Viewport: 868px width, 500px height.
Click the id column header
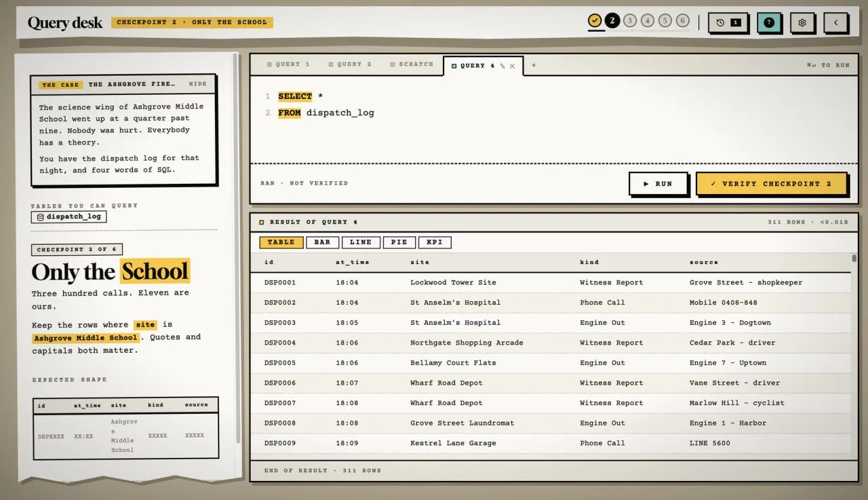269,262
